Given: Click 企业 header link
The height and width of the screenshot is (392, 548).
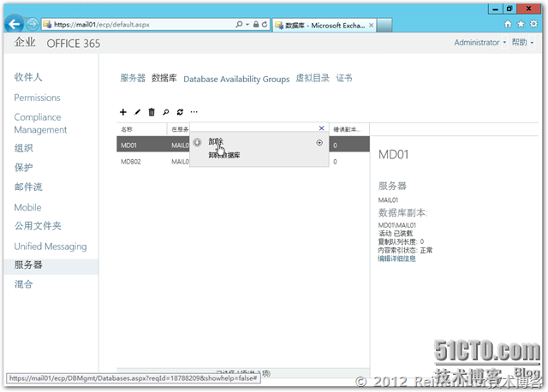Looking at the screenshot, I should [25, 42].
